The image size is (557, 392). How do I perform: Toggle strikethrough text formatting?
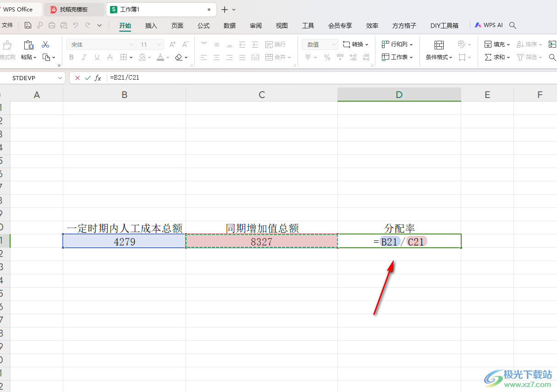tap(110, 57)
